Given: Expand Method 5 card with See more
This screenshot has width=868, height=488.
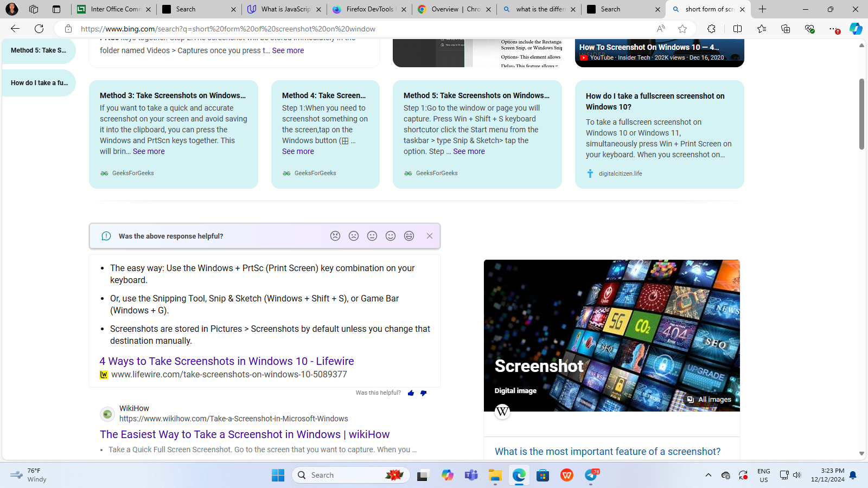Looking at the screenshot, I should (469, 151).
